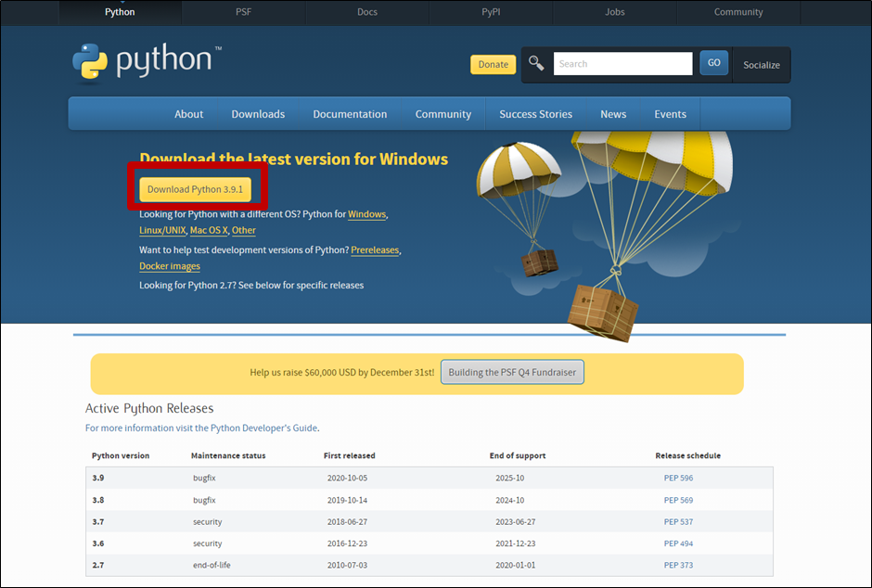The image size is (872, 588).
Task: Click the 3.8 Python version cell
Action: point(98,500)
